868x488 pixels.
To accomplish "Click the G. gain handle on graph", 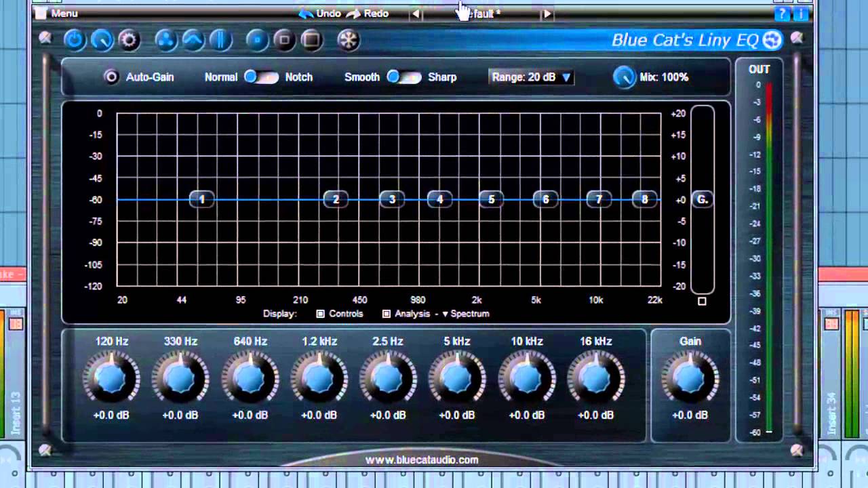I will [703, 199].
